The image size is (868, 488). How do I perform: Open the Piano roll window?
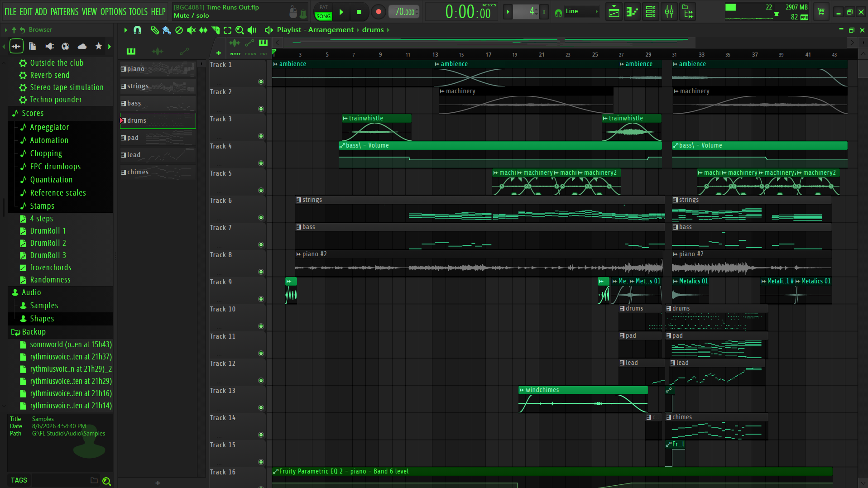[632, 12]
